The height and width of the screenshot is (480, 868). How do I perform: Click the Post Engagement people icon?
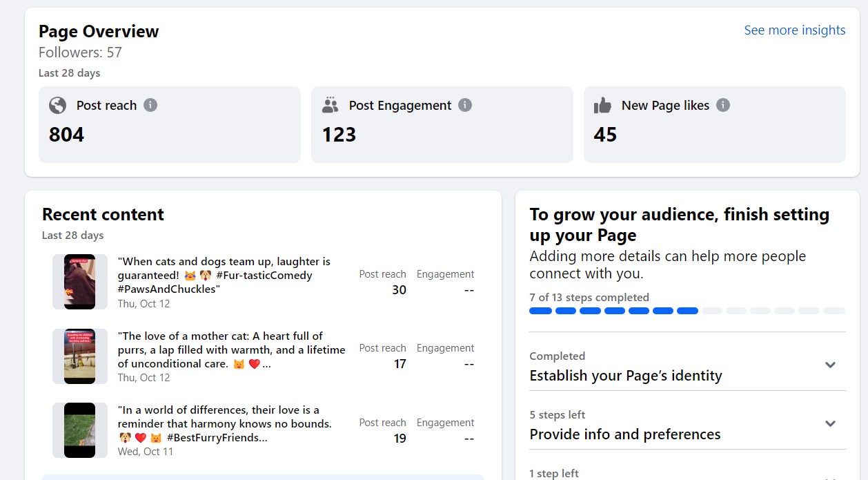coord(331,105)
